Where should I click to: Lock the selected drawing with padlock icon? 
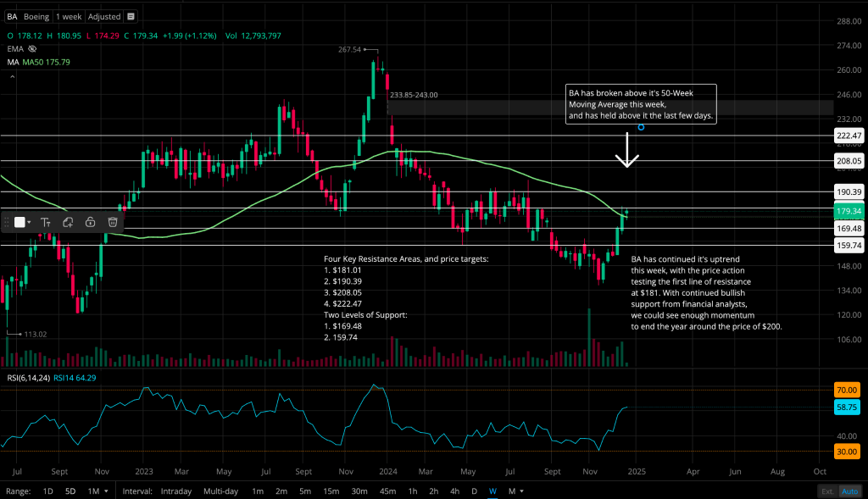90,222
